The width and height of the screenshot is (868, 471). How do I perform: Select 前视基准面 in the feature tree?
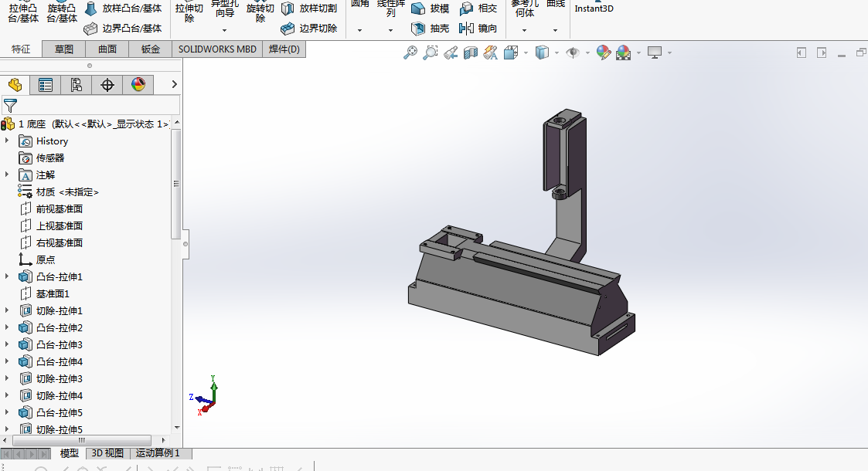59,209
